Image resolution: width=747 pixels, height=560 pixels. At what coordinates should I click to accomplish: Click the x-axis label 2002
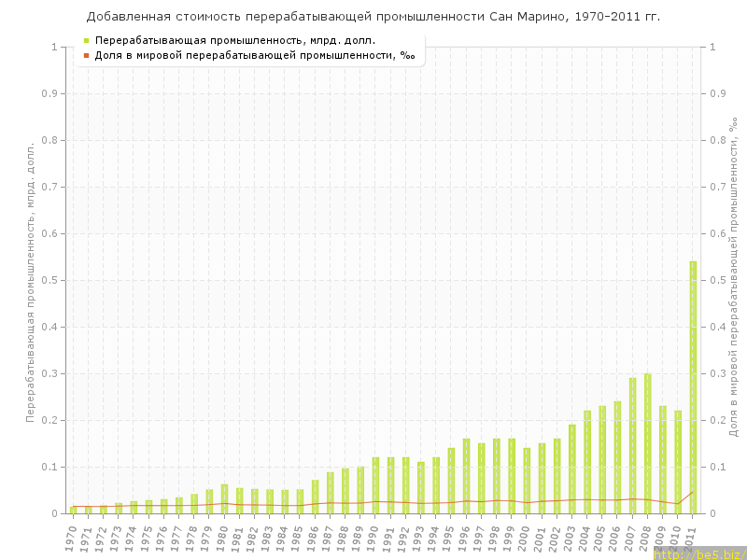(556, 539)
